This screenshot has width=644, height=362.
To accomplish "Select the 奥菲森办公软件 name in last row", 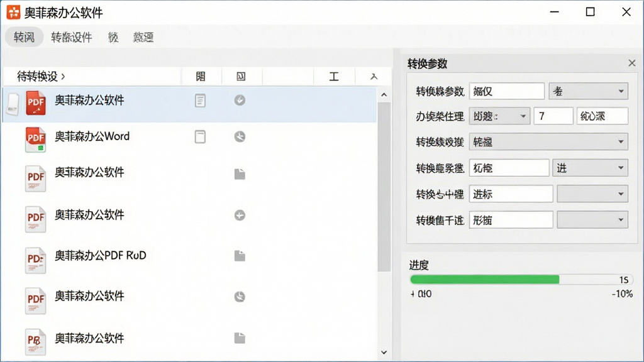I will coord(89,338).
